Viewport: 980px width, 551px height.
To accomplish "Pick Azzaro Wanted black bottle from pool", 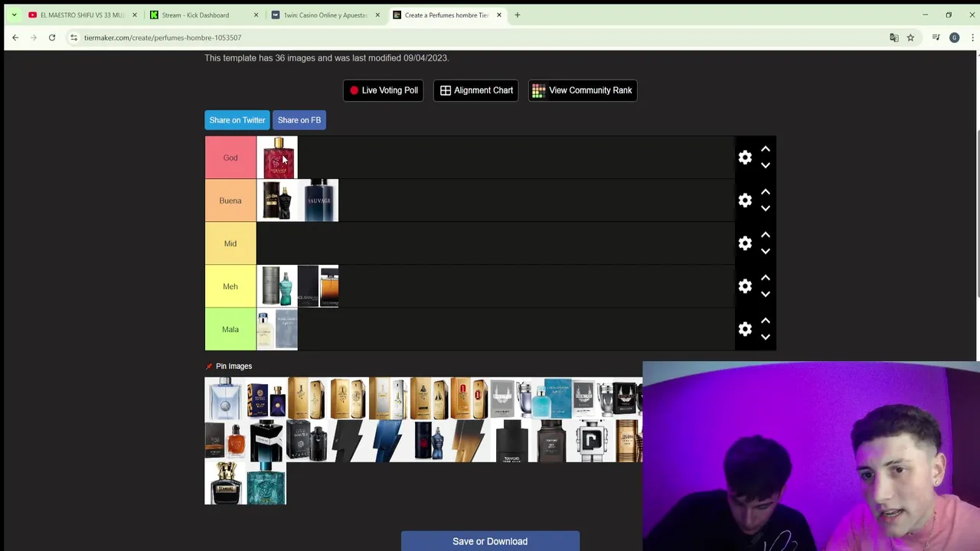I will [x=307, y=441].
